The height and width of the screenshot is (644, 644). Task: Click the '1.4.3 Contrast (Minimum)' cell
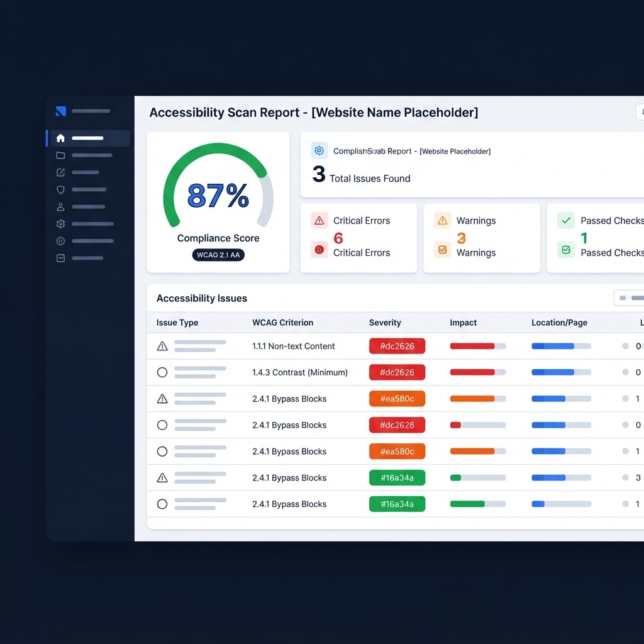[300, 372]
